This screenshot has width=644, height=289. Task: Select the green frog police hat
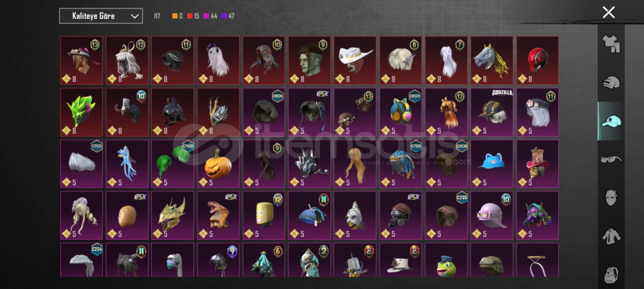(446, 260)
